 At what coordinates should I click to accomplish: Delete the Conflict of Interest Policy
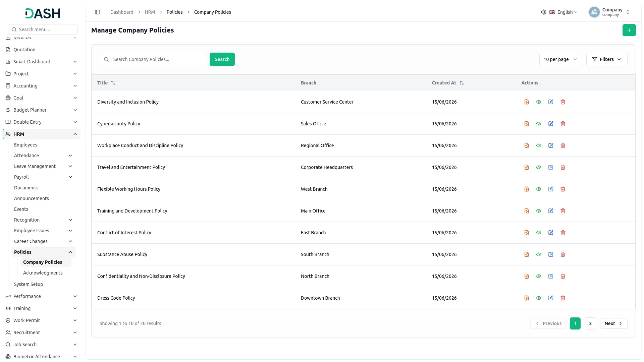click(x=563, y=233)
